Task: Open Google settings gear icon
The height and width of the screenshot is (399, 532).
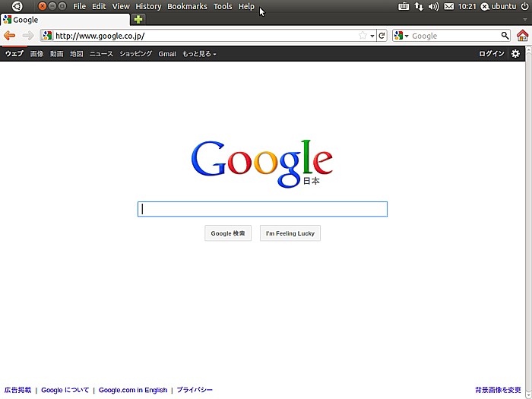Action: coord(515,54)
